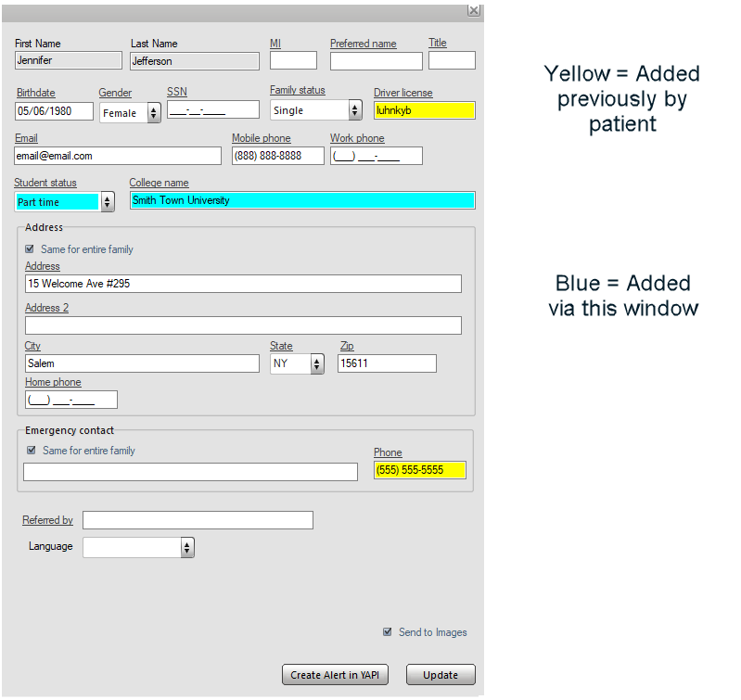Click the Update button

click(x=441, y=675)
